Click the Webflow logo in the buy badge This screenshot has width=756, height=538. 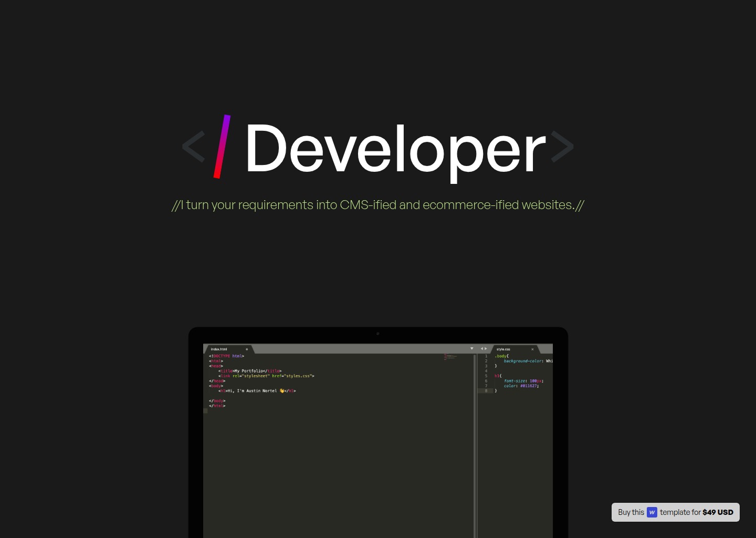point(652,512)
